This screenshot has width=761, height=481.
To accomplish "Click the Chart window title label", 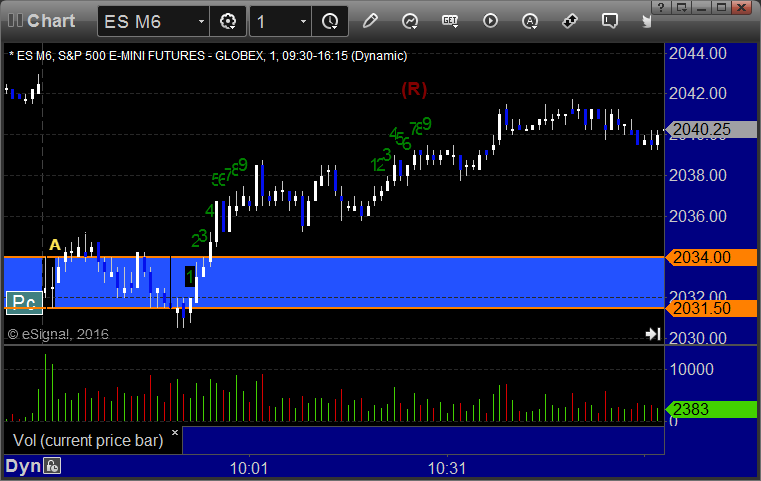I will [51, 21].
